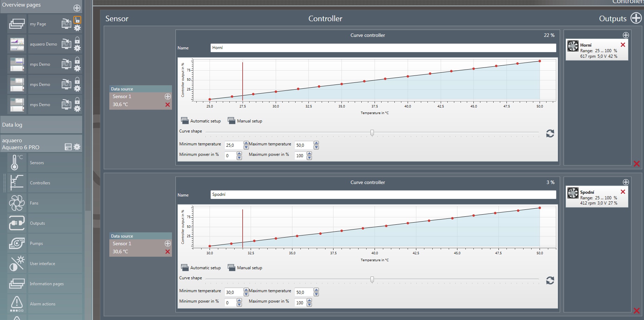Click Horní minimum temperature field

point(234,145)
